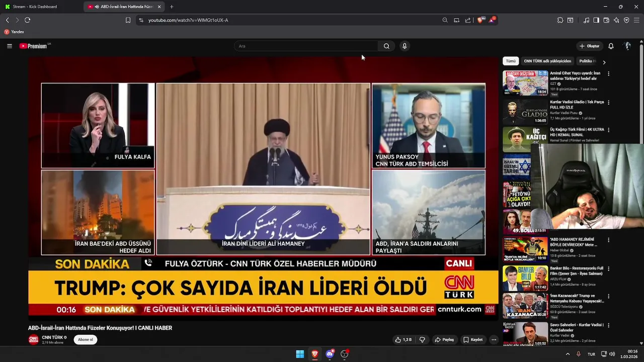Viewport: 644px width, 362px height.
Task: Select the CNN TÜRK adlı yükleyiciden chip
Action: (x=547, y=61)
